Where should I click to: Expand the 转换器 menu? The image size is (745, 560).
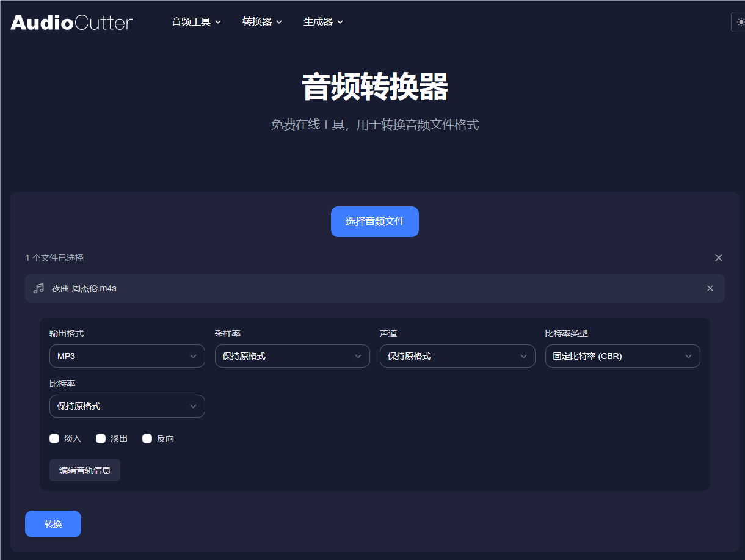pos(261,21)
